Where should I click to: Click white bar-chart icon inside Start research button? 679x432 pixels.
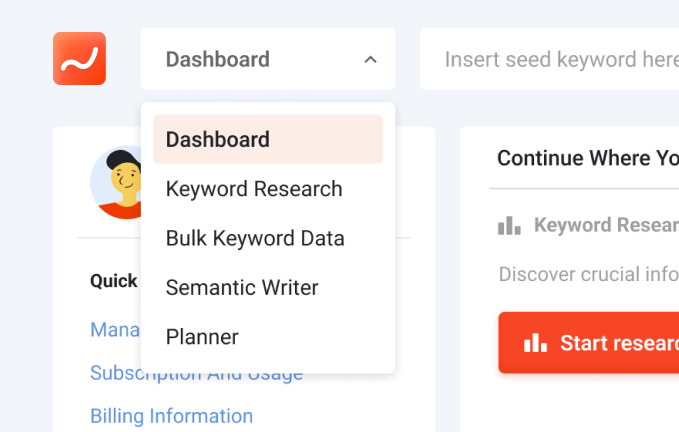pos(535,343)
